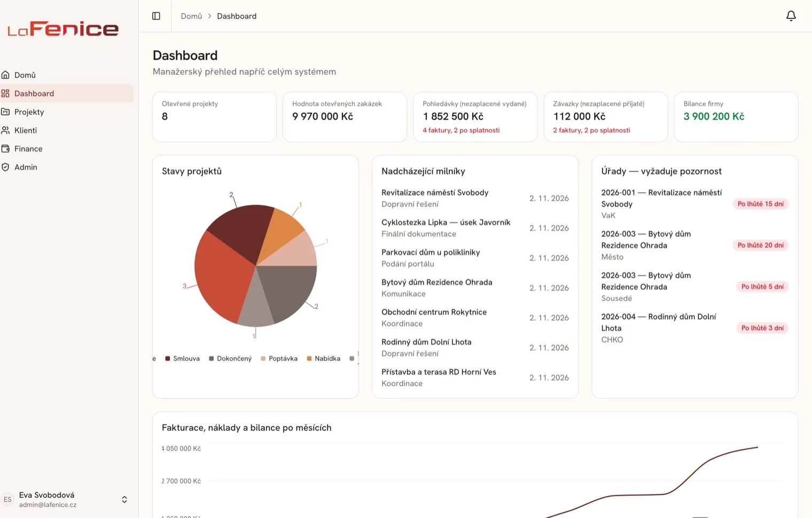Image resolution: width=812 pixels, height=518 pixels.
Task: Toggle the sidebar panel icon
Action: [x=156, y=16]
